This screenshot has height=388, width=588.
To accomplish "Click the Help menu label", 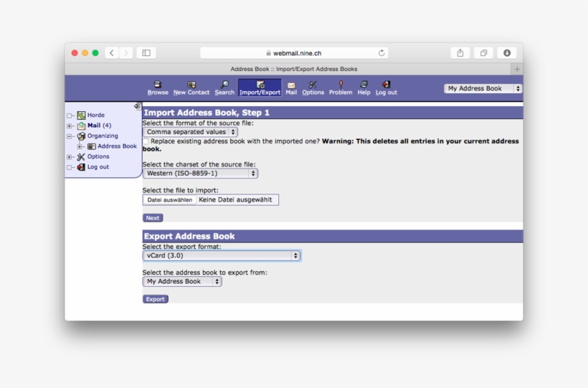I will click(364, 93).
